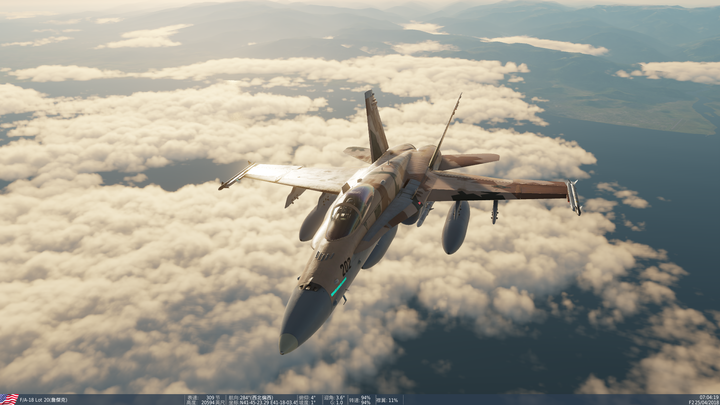
Task: Click the 20594 altitude value
Action: pos(208,402)
